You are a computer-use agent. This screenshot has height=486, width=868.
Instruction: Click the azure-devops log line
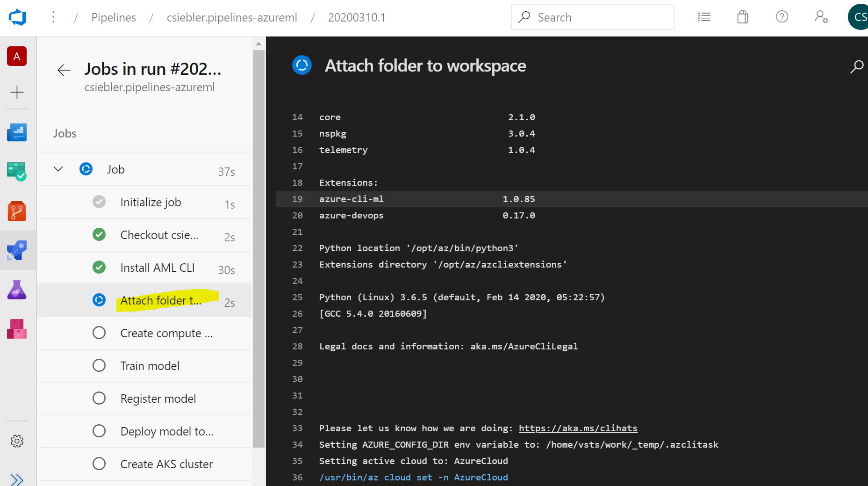(x=572, y=215)
